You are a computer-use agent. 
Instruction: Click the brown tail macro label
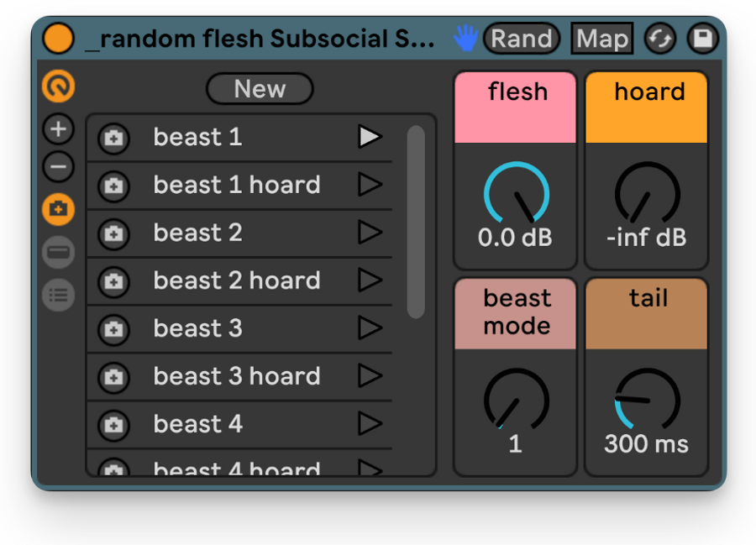(x=647, y=313)
